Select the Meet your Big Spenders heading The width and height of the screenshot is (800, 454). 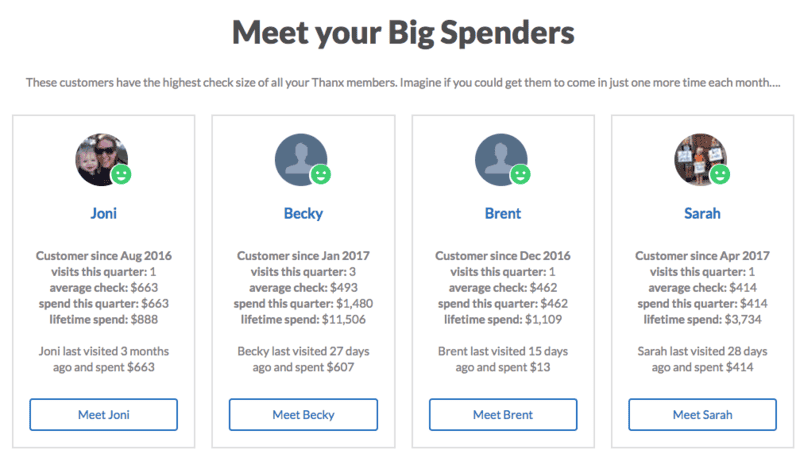pyautogui.click(x=403, y=33)
